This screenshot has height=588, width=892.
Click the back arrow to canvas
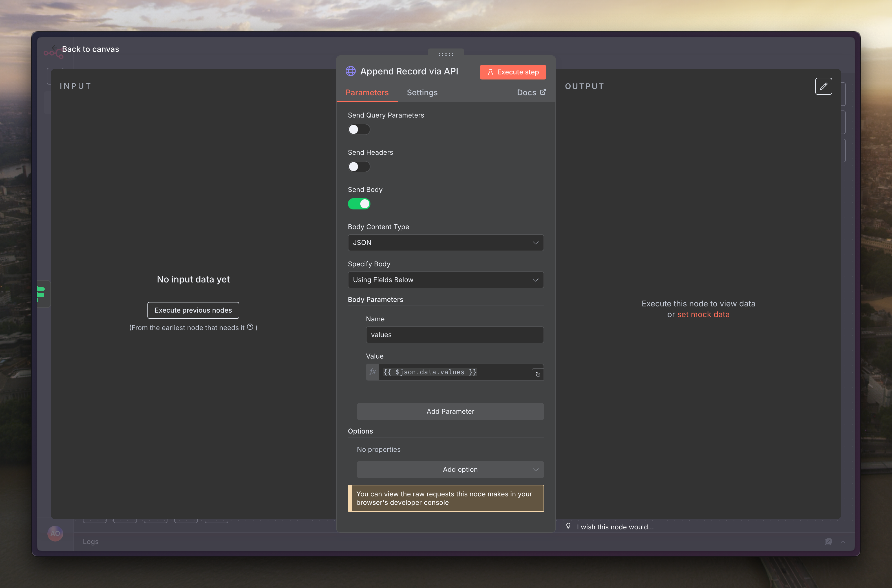pos(55,48)
